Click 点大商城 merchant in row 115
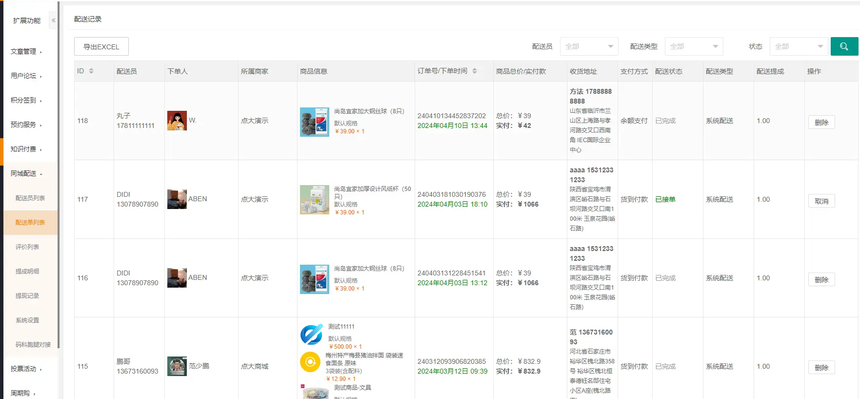This screenshot has height=399, width=860. tap(254, 366)
